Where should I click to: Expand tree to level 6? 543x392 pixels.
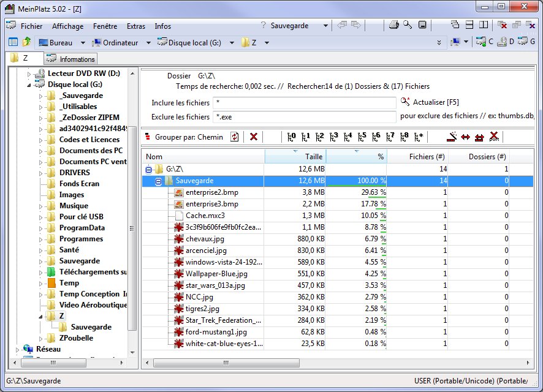(x=376, y=137)
